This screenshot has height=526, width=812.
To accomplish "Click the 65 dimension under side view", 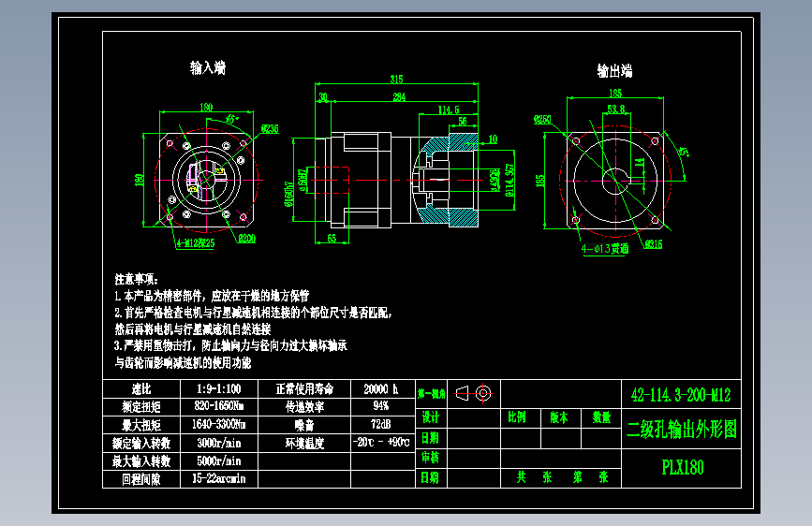I will pyautogui.click(x=332, y=238).
